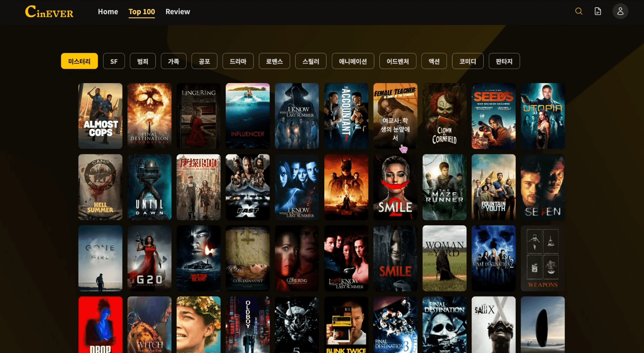Image resolution: width=644 pixels, height=353 pixels.
Task: Click the Utopia poster
Action: (543, 116)
